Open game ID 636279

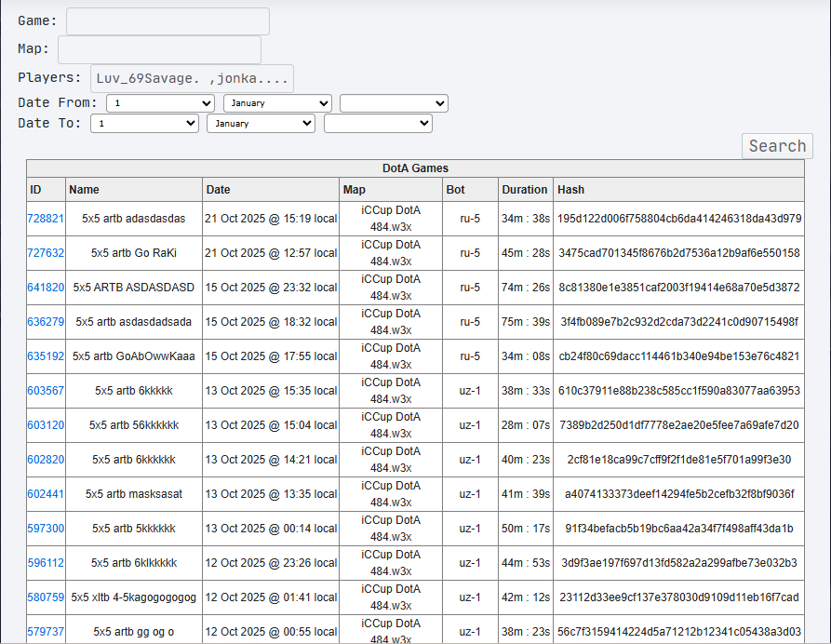click(x=46, y=322)
